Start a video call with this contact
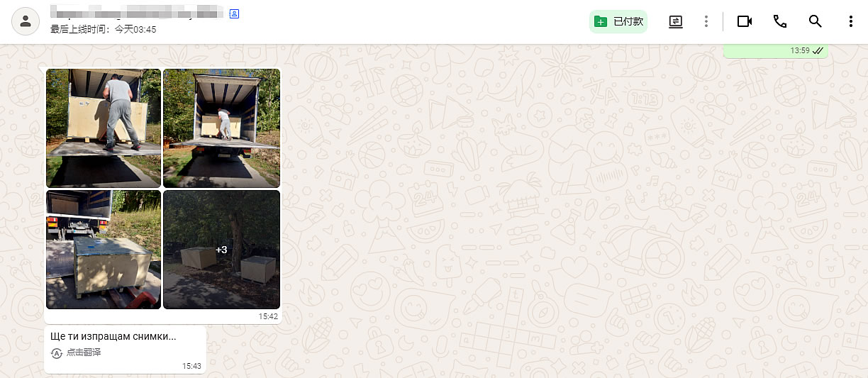 [x=744, y=21]
